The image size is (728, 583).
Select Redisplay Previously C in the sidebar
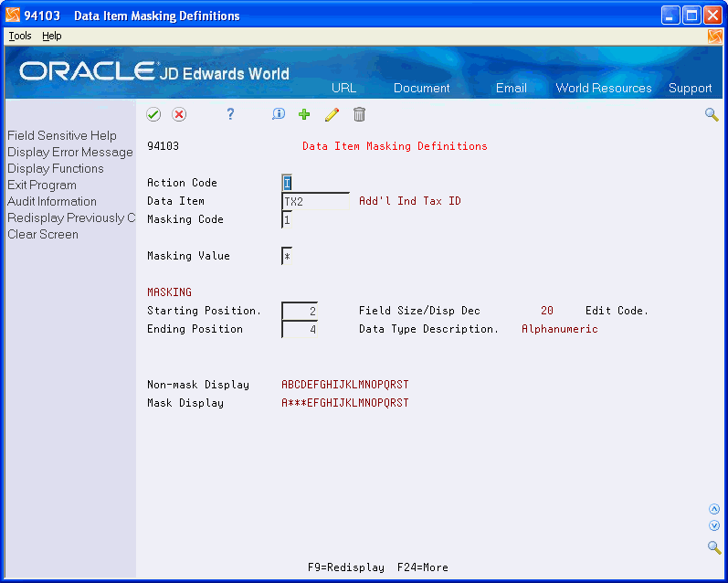tap(71, 217)
